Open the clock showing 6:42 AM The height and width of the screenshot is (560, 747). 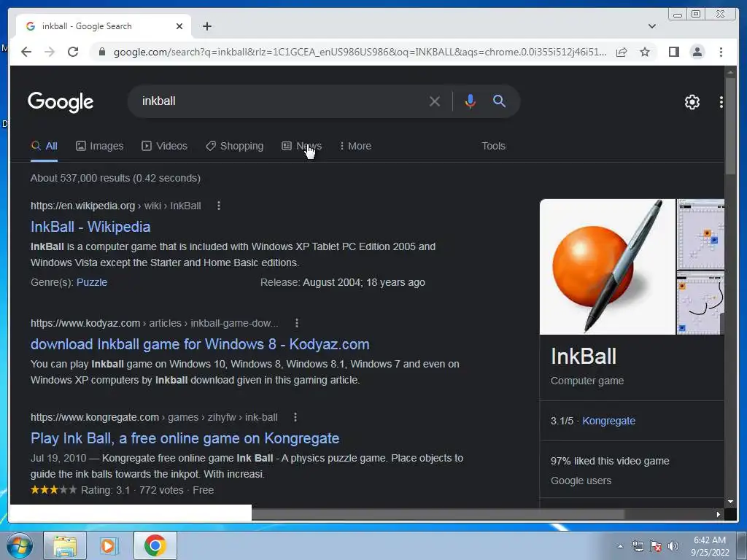[x=710, y=546]
